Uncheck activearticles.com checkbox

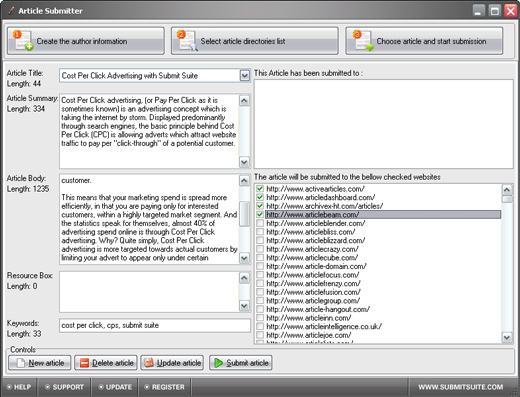[x=260, y=189]
